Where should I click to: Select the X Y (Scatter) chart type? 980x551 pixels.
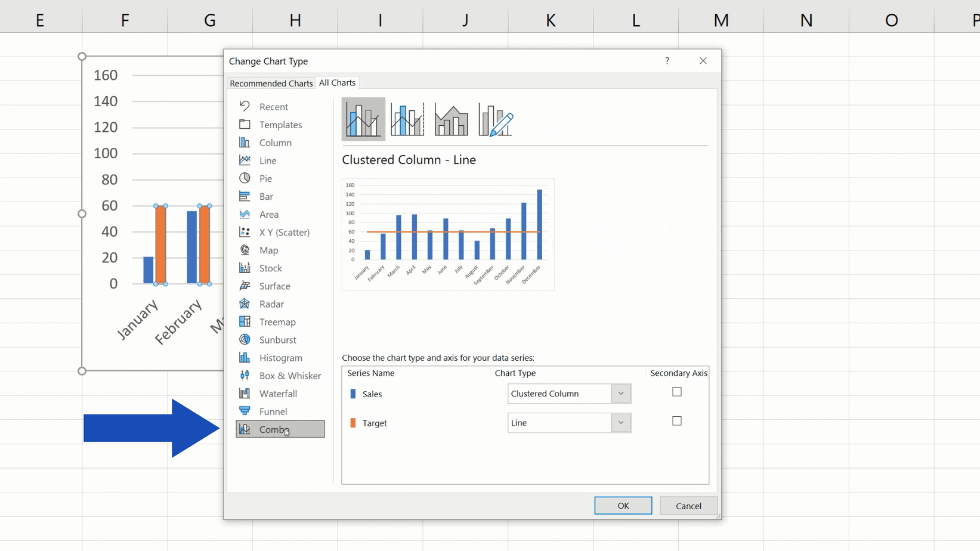(284, 231)
